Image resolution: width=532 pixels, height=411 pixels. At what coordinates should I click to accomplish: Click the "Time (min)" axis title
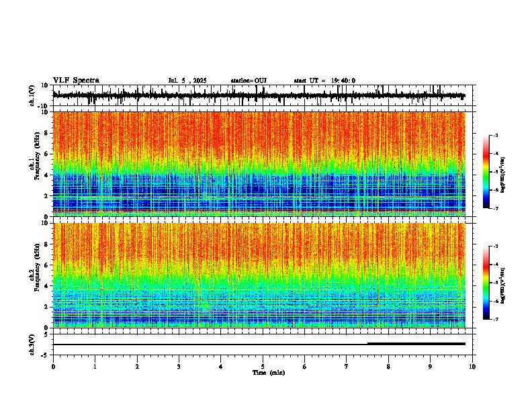point(269,373)
